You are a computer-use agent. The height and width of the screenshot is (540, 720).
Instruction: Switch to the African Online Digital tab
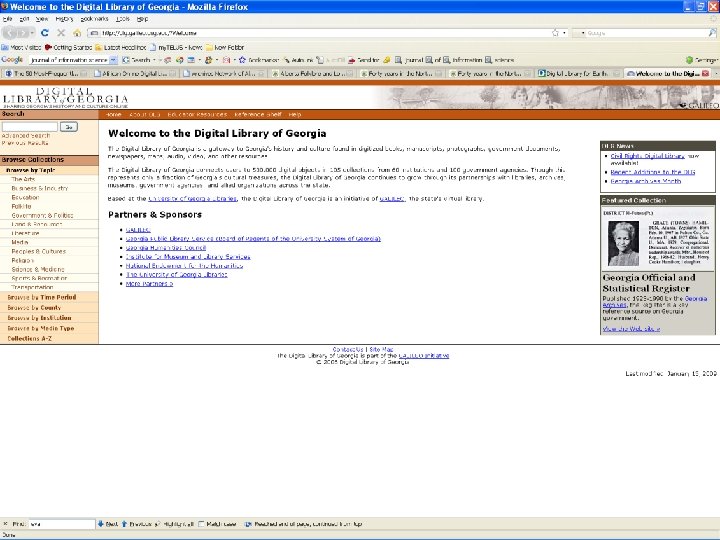pos(134,73)
